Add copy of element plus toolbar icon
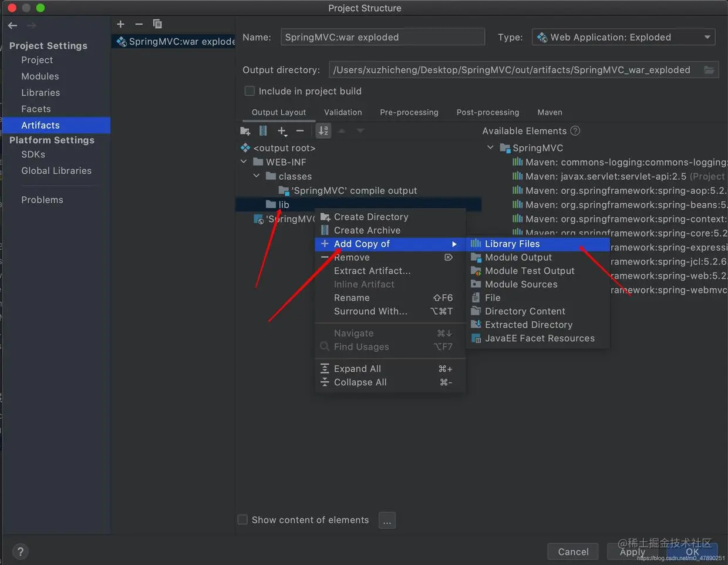The height and width of the screenshot is (565, 728). (x=282, y=131)
